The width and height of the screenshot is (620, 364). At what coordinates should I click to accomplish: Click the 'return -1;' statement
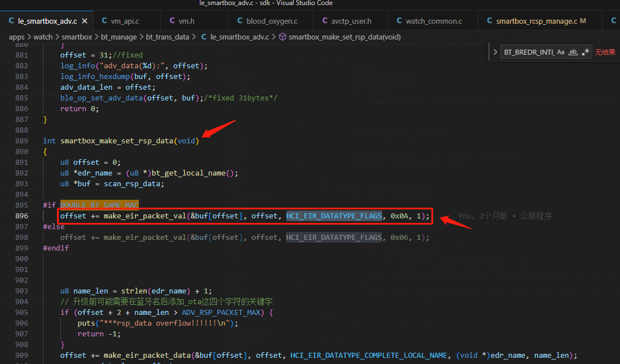[x=99, y=334]
